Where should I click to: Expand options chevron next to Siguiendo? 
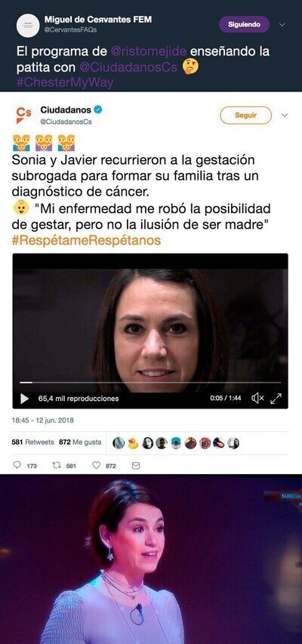point(282,25)
